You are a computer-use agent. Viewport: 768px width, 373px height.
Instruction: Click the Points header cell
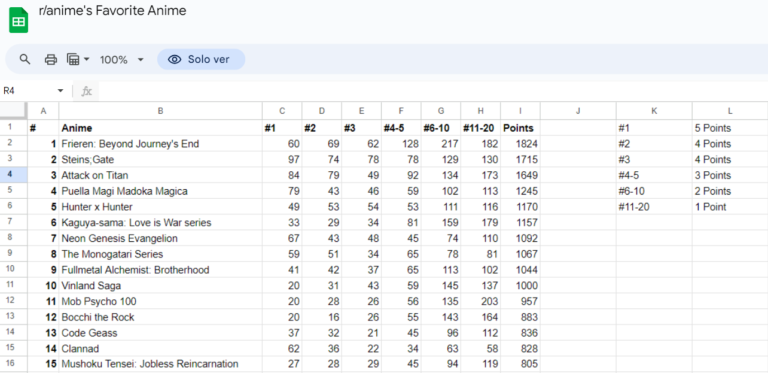pyautogui.click(x=520, y=128)
